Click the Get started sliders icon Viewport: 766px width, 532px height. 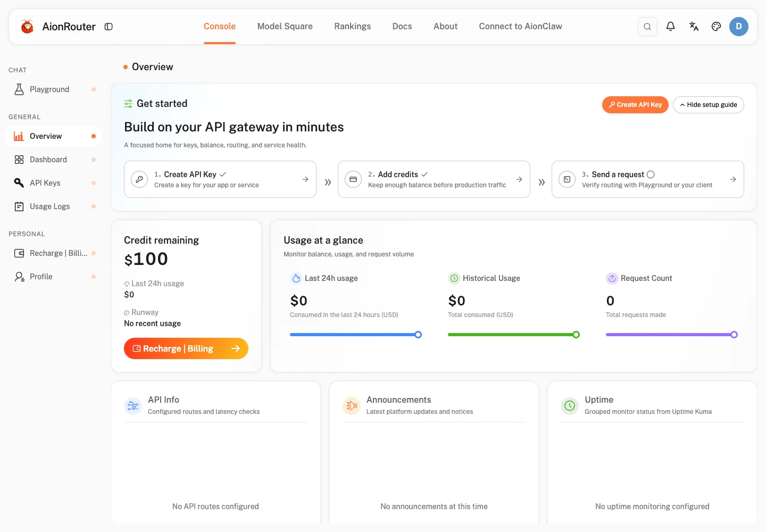click(128, 104)
